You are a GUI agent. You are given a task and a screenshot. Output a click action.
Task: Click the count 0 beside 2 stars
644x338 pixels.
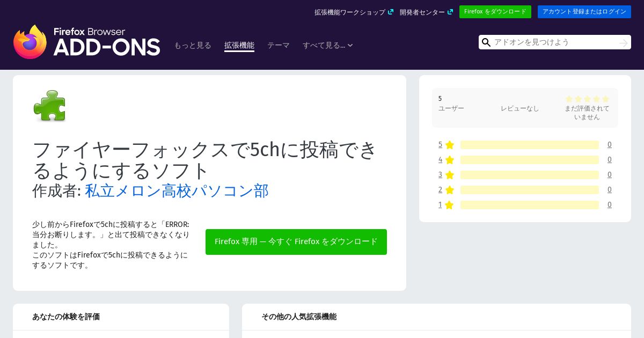[610, 190]
